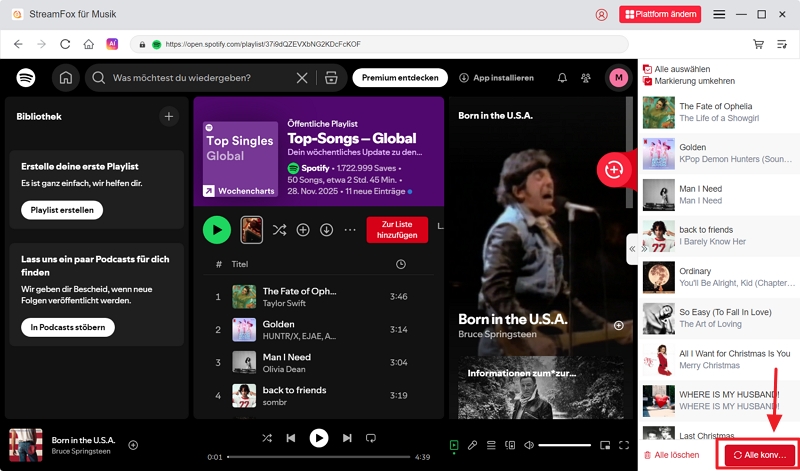800x471 pixels.
Task: Click the Spotify logo
Action: click(x=26, y=78)
